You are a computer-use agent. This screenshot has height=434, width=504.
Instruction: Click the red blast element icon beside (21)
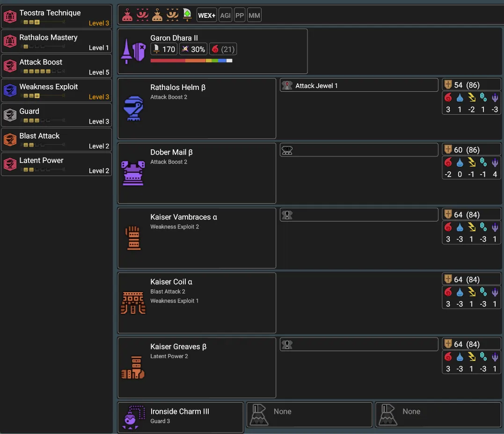coord(215,49)
